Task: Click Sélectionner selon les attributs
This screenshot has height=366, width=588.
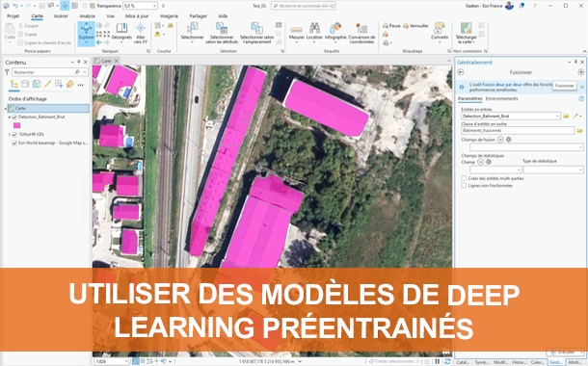Action: (x=222, y=33)
